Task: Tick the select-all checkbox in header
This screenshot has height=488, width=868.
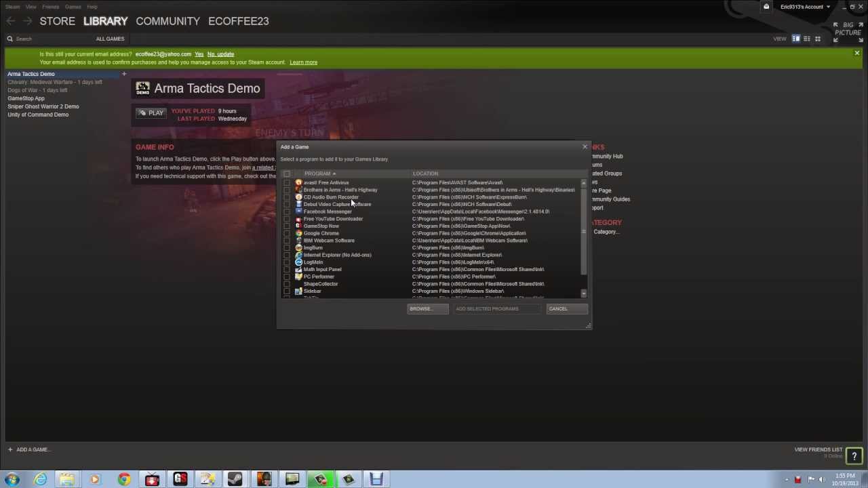Action: (x=287, y=174)
